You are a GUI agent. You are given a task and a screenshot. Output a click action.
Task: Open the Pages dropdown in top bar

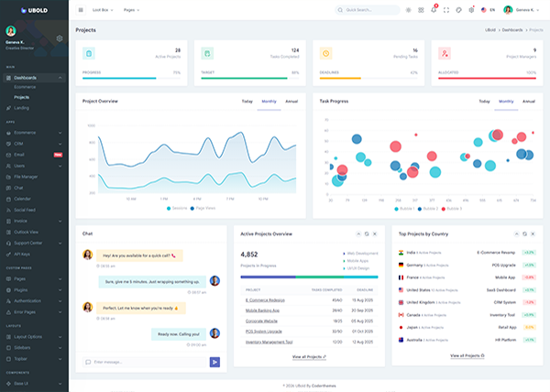(x=131, y=10)
